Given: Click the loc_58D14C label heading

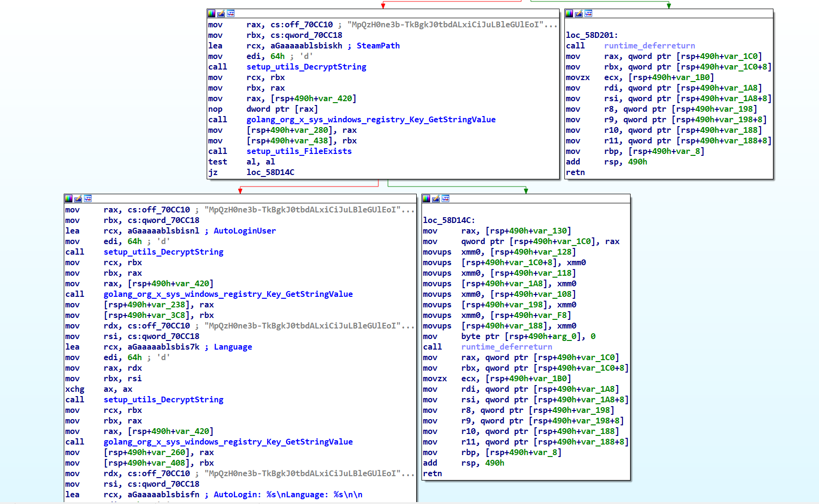Looking at the screenshot, I should [448, 221].
